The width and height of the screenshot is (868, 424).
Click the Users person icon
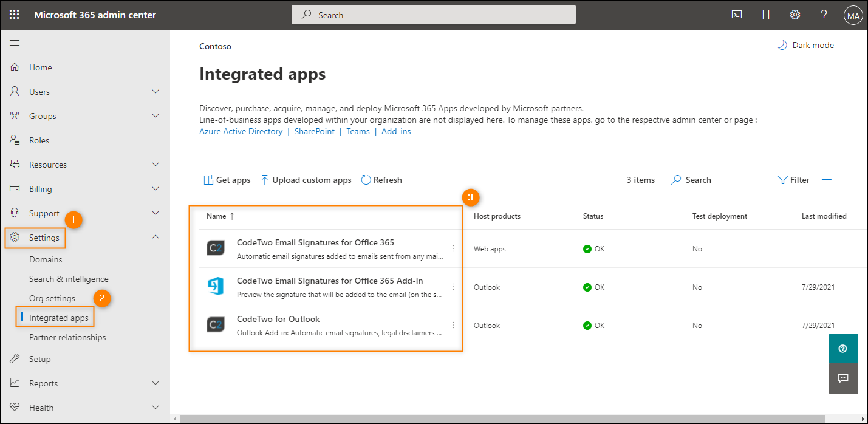(15, 92)
